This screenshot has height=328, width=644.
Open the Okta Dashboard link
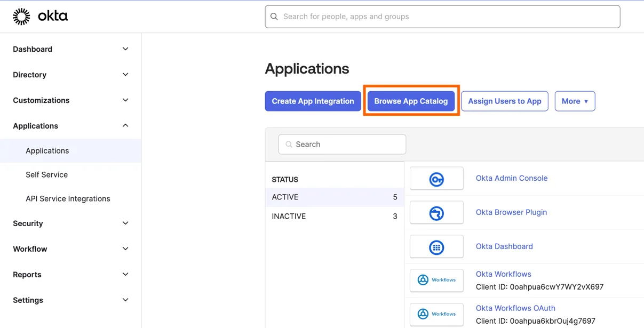coord(504,246)
